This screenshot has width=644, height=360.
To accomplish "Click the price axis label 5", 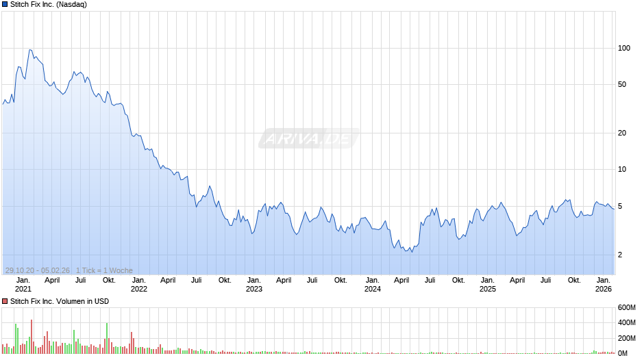I will [620, 206].
